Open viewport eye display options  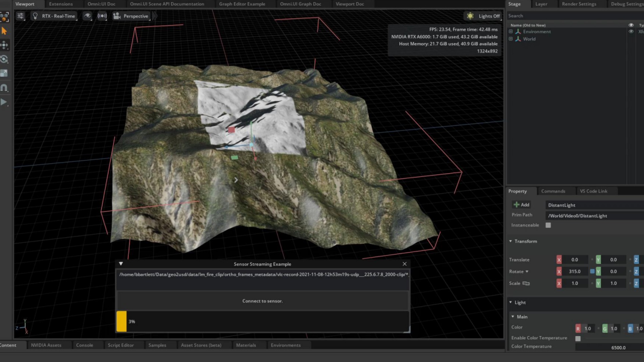coord(87,16)
